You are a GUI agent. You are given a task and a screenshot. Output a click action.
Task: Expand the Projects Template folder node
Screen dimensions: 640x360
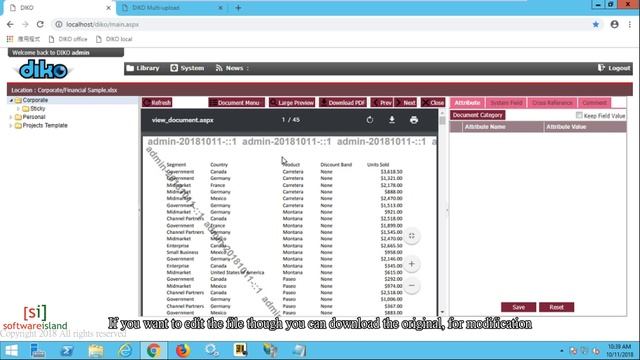11,126
